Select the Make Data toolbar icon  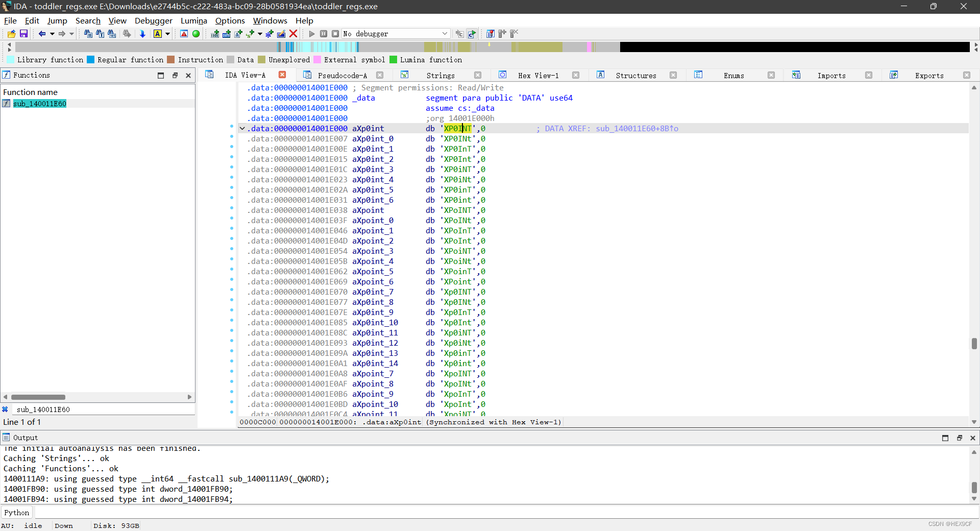click(x=226, y=34)
